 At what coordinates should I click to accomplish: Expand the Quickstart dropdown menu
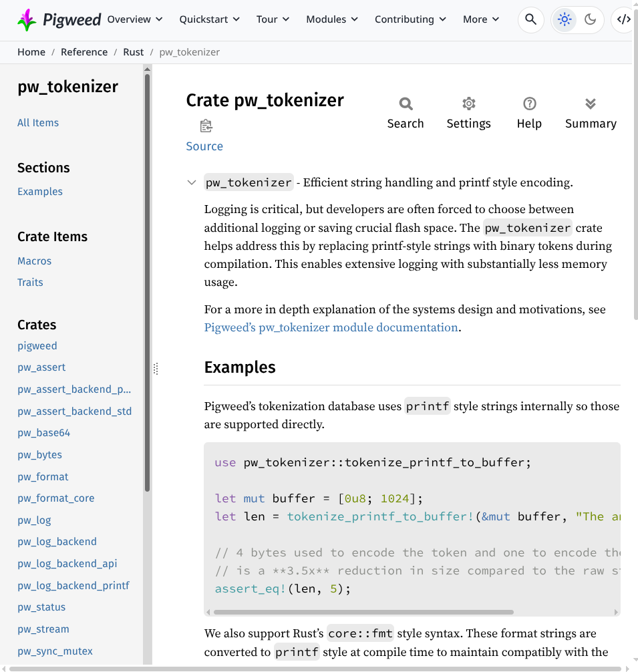(x=210, y=20)
